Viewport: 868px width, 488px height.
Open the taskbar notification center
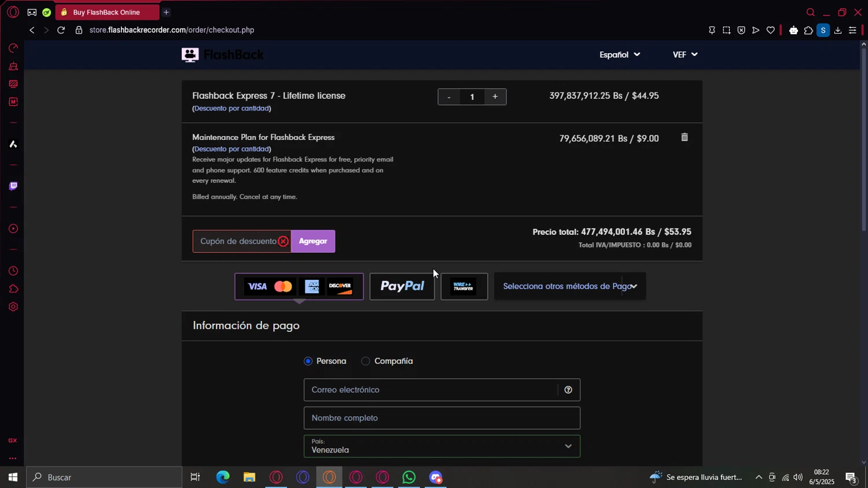[851, 478]
